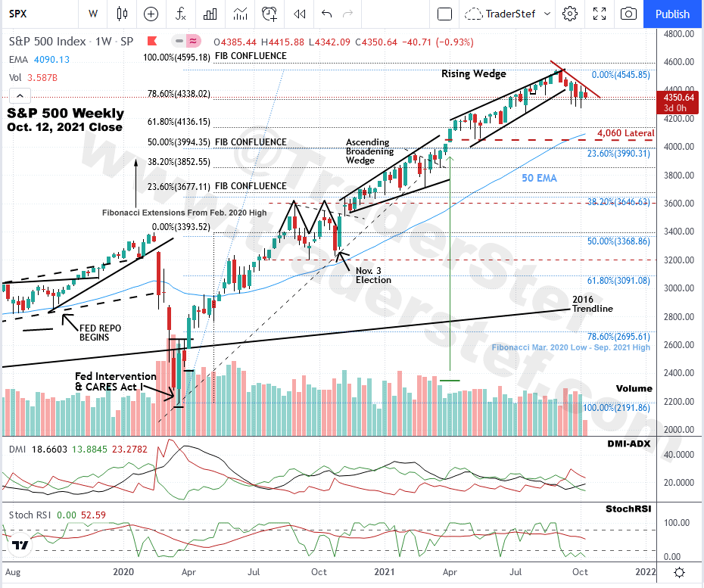Viewport: 704px width, 588px height.
Task: Create an alert with the alarm clock icon
Action: pos(269,14)
